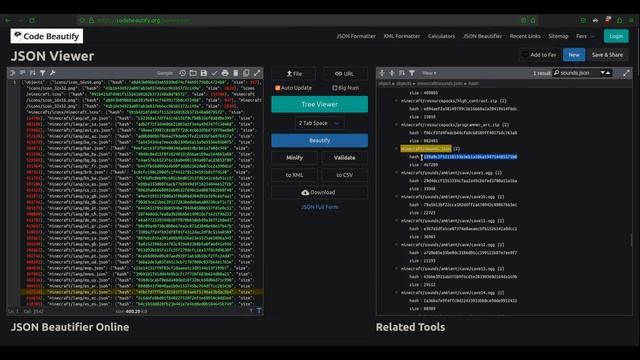The width and height of the screenshot is (640, 360).
Task: Click browser bookmark star icon
Action: 533,20
